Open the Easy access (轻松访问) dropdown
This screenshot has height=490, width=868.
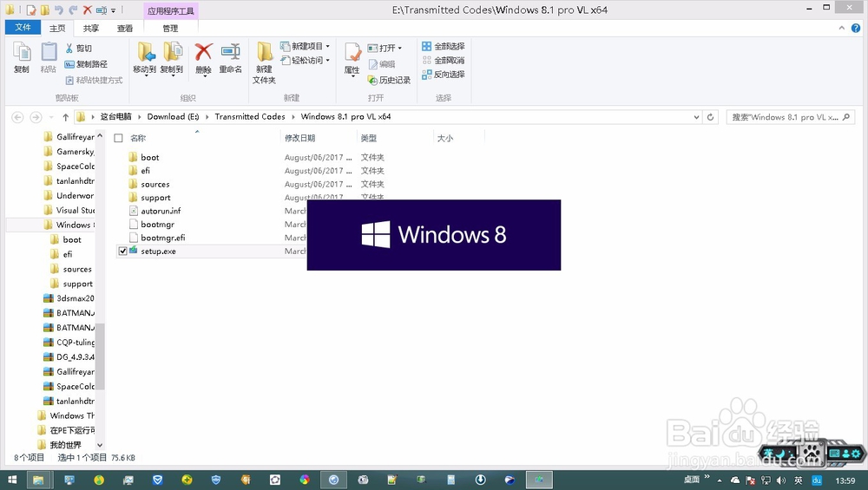pos(305,61)
